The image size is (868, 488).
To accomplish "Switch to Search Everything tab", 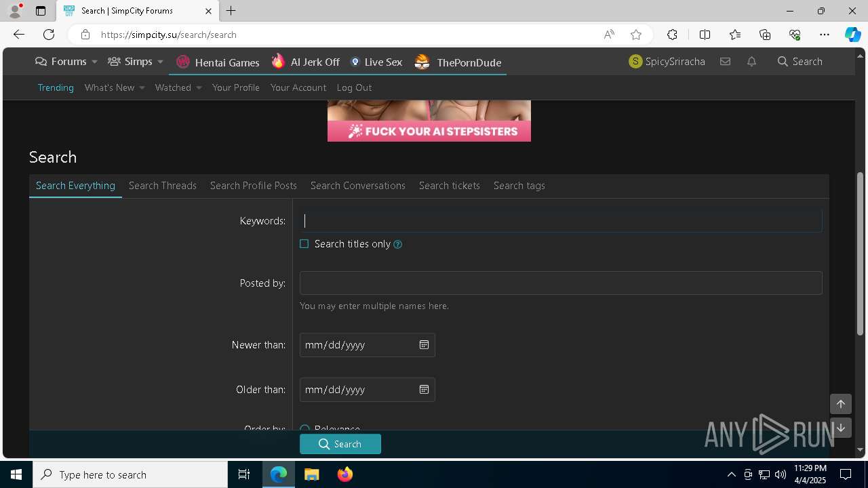I will click(75, 186).
